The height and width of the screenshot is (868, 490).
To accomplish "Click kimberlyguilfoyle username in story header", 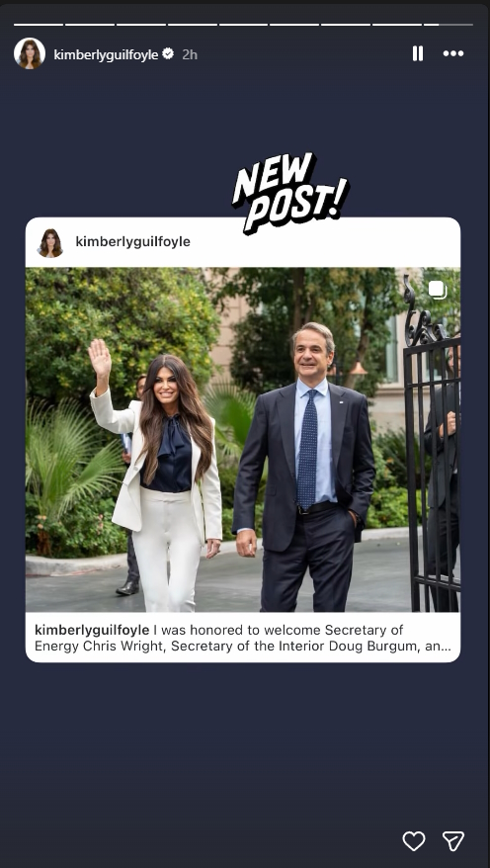I will (106, 54).
